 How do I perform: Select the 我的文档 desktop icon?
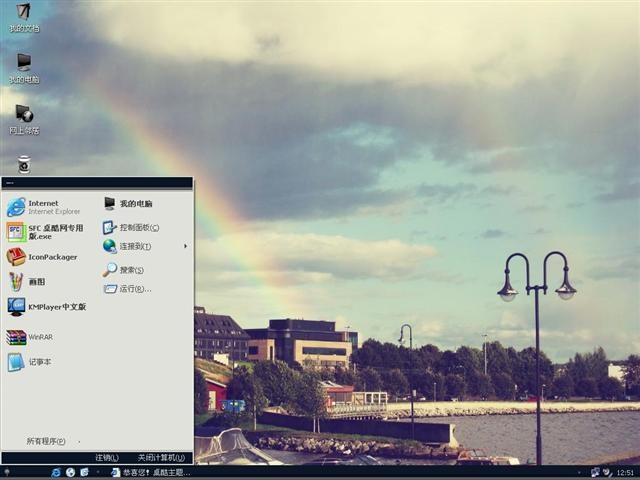click(x=24, y=18)
